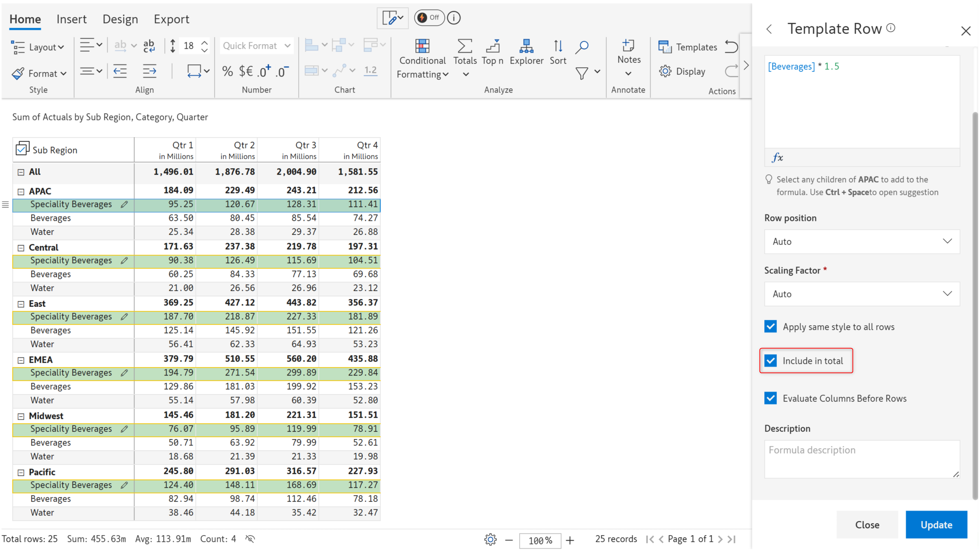Open the Scaling Factor dropdown
The width and height of the screenshot is (980, 551).
click(x=861, y=293)
